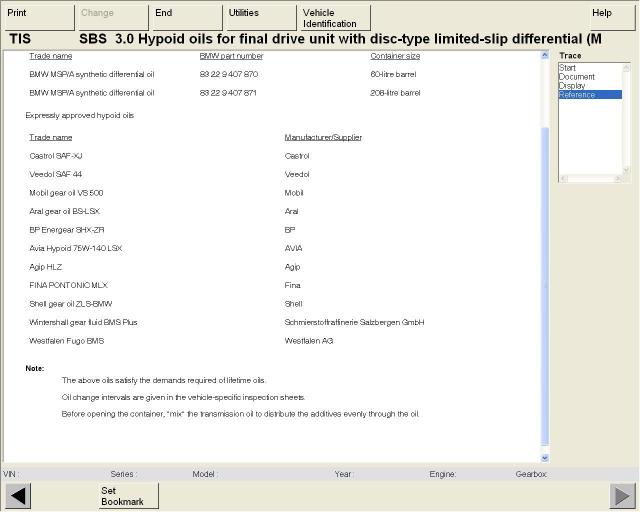The image size is (640, 512).
Task: Select Reference in the Trace list
Action: (x=577, y=95)
